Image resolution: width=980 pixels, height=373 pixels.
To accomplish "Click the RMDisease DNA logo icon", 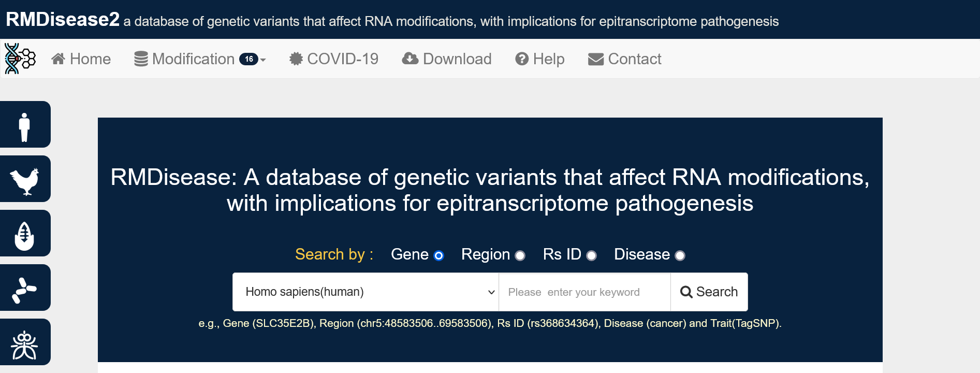I will [20, 59].
